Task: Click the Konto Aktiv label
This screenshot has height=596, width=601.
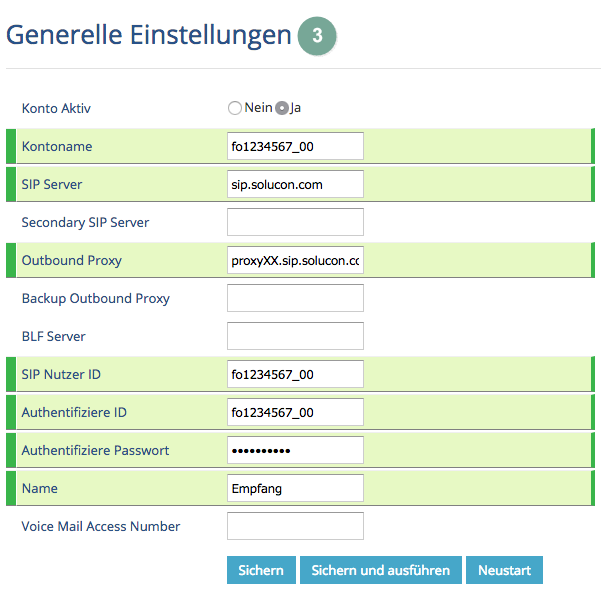Action: click(x=56, y=108)
